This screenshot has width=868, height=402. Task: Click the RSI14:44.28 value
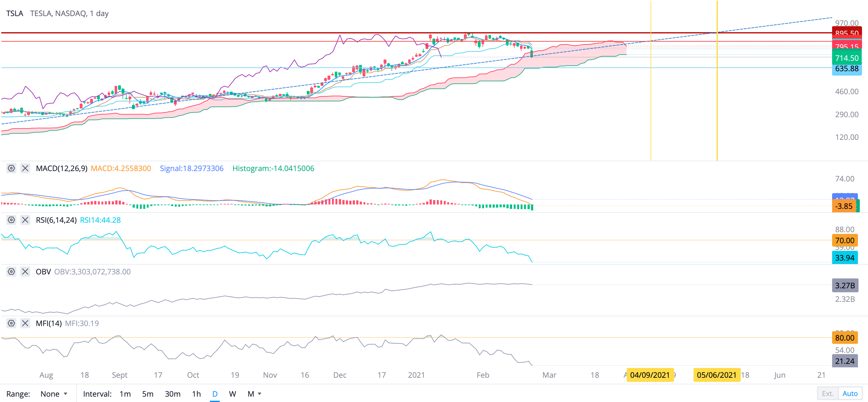click(100, 220)
